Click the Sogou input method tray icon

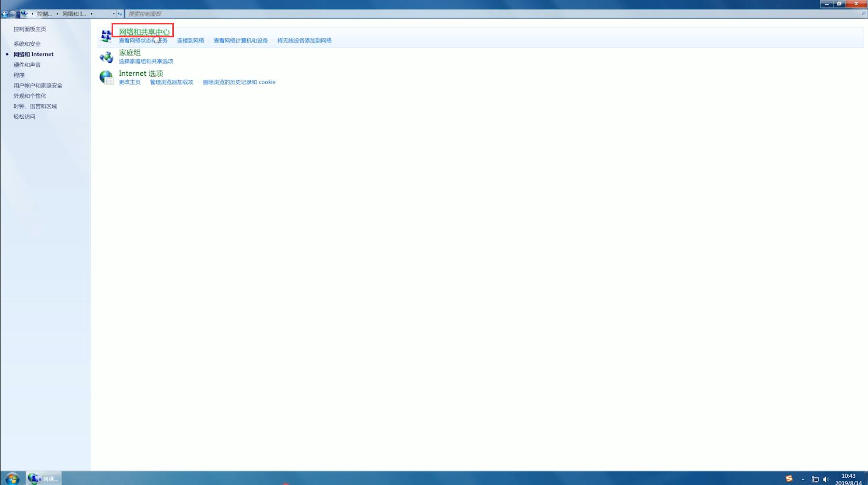[x=789, y=479]
